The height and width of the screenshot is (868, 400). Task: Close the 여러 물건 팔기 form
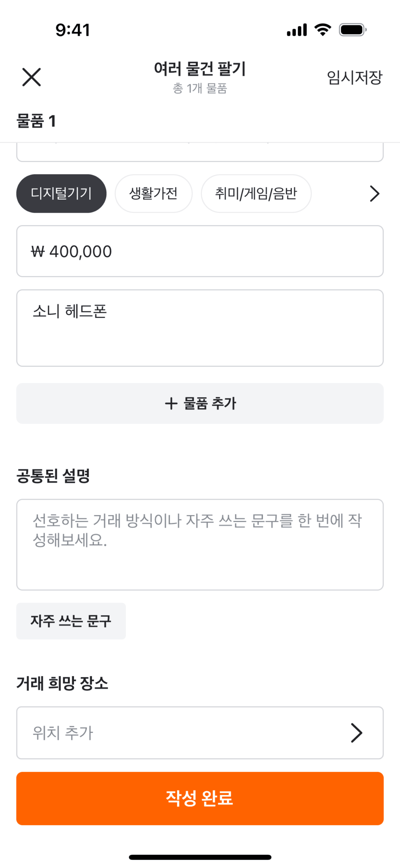pos(32,77)
